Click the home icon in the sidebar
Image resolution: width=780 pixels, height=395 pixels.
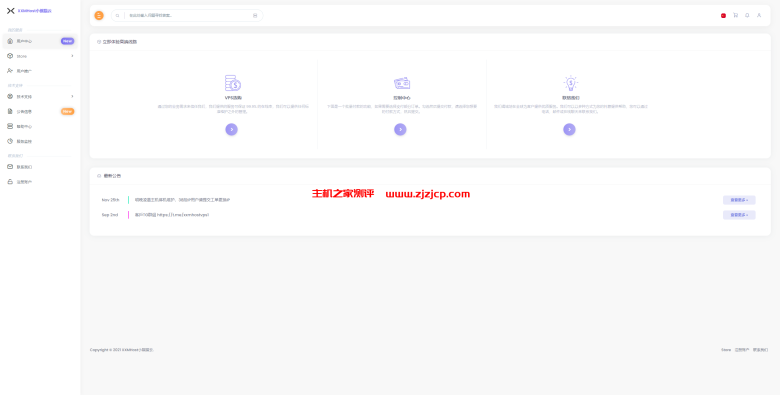pos(10,41)
